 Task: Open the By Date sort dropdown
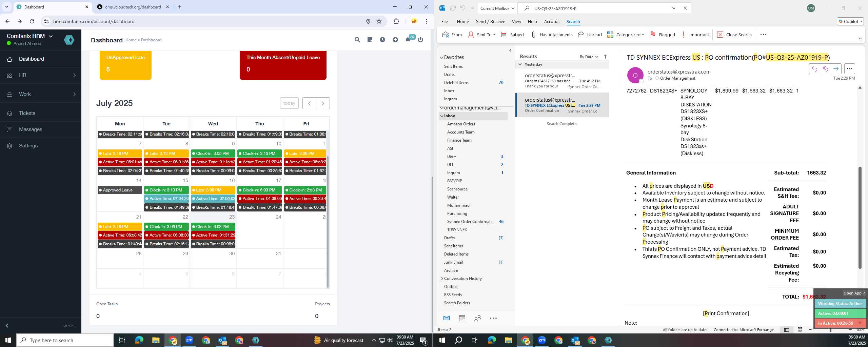click(x=589, y=57)
